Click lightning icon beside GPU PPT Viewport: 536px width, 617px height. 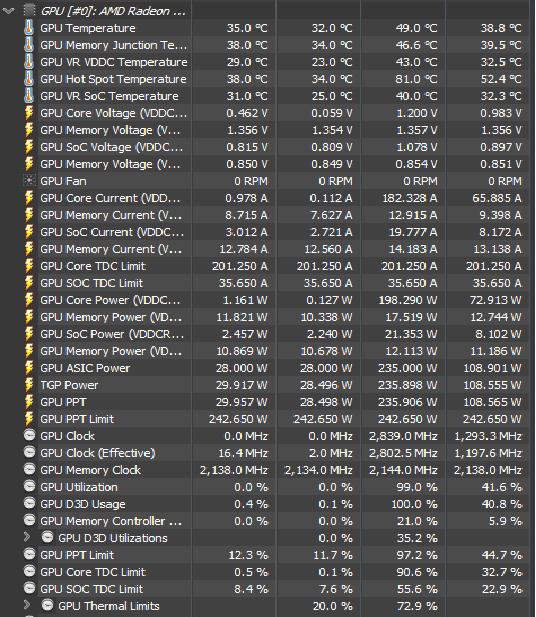coord(29,401)
